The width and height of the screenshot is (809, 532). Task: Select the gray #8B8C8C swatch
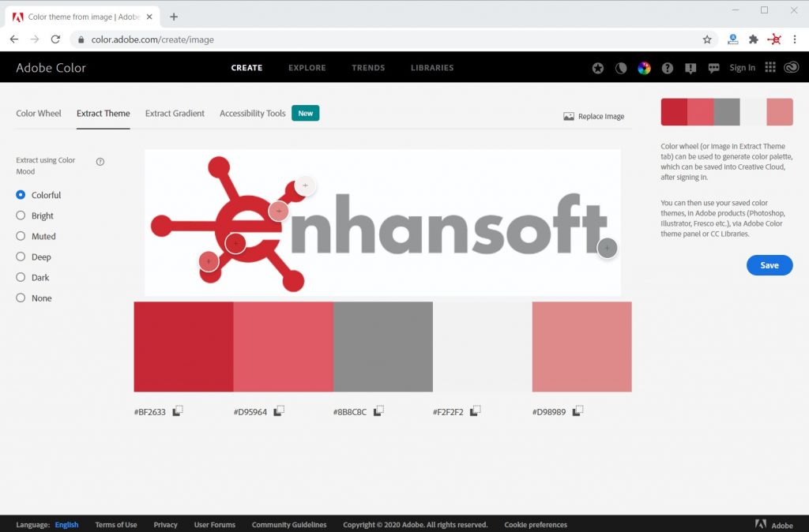tap(383, 347)
